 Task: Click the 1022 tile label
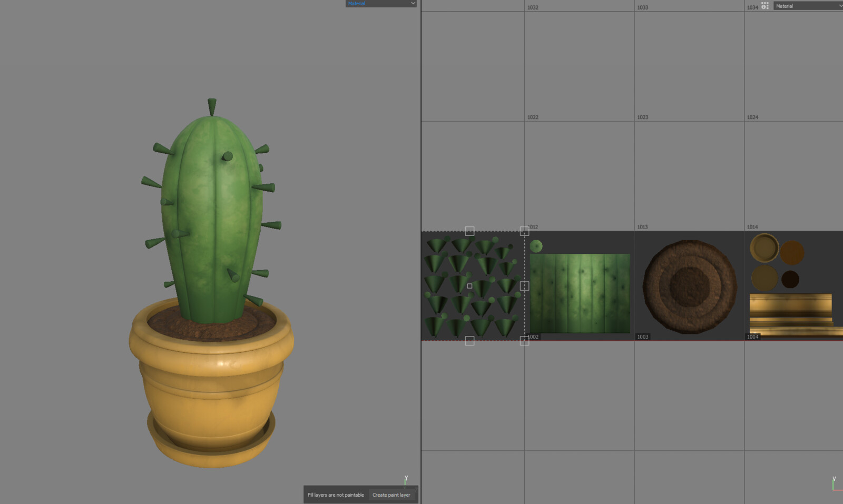click(533, 117)
